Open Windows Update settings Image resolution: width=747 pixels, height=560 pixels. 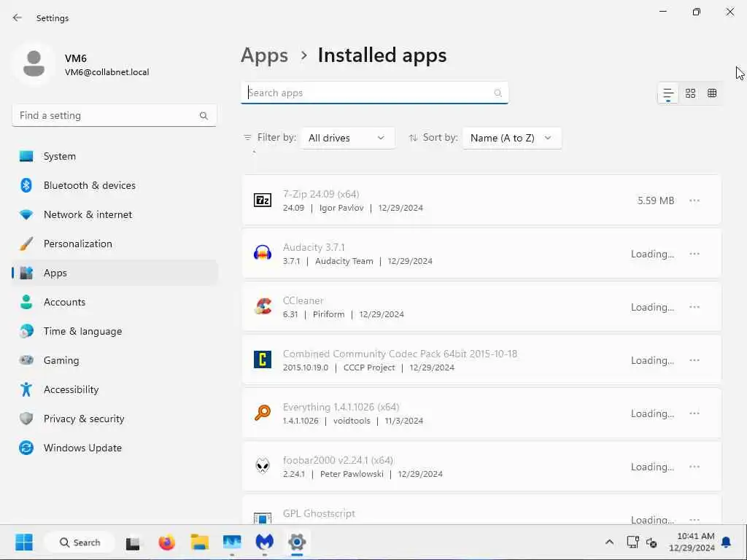click(115, 448)
